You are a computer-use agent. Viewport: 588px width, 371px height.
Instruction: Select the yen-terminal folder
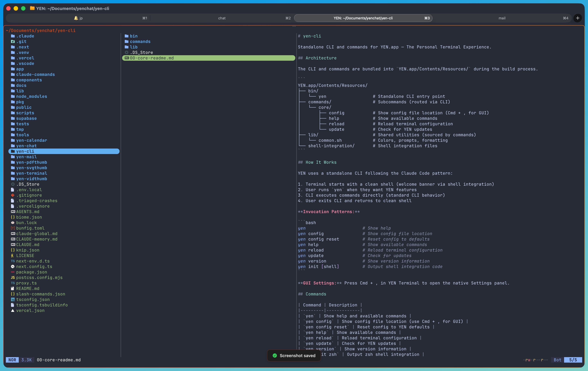[31, 173]
